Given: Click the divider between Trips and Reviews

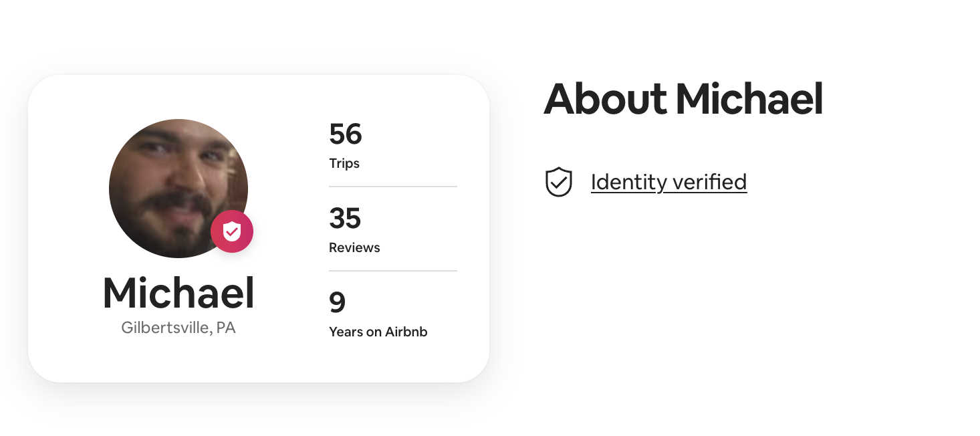Looking at the screenshot, I should 392,187.
